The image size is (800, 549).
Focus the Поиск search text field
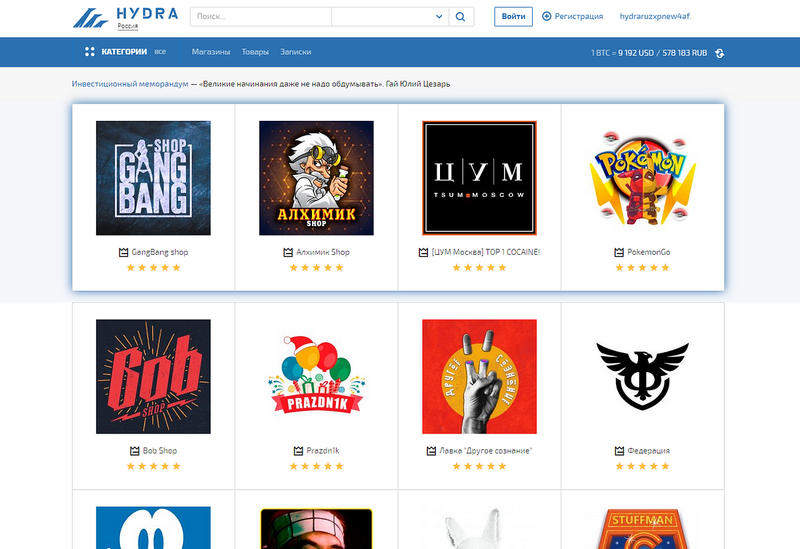tap(260, 17)
